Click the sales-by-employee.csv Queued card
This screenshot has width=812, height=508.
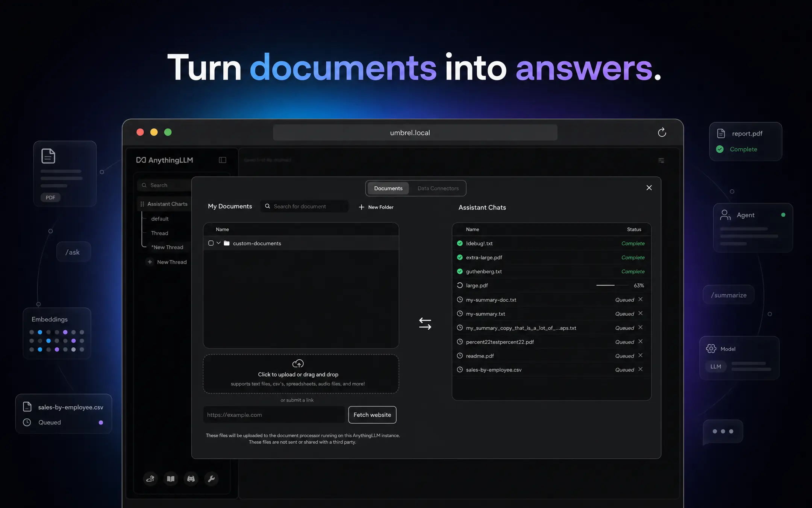tap(64, 414)
